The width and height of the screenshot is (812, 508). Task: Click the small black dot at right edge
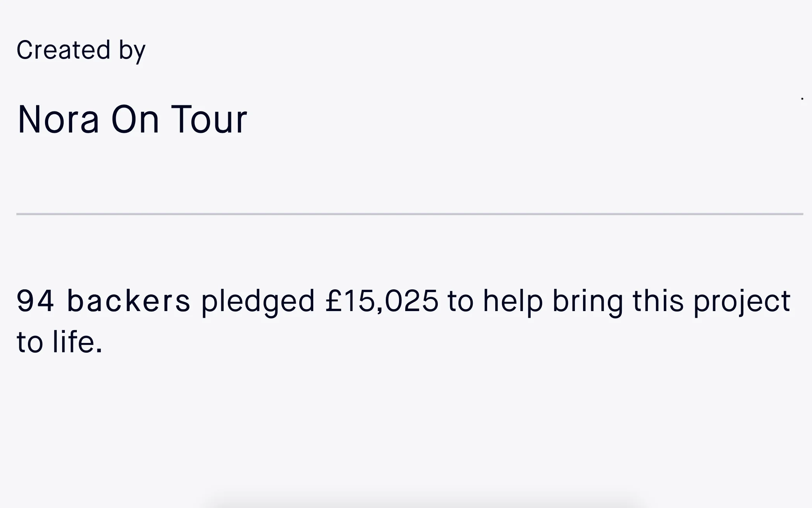click(802, 99)
